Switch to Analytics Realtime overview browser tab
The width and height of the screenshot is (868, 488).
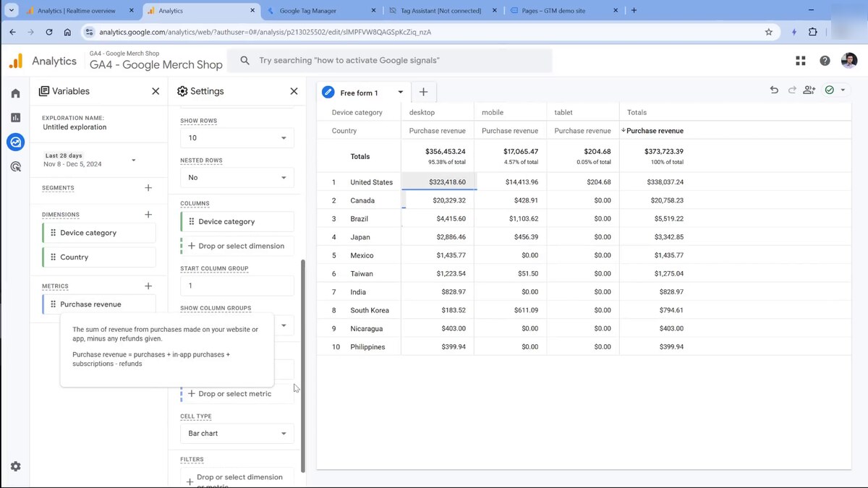[76, 11]
